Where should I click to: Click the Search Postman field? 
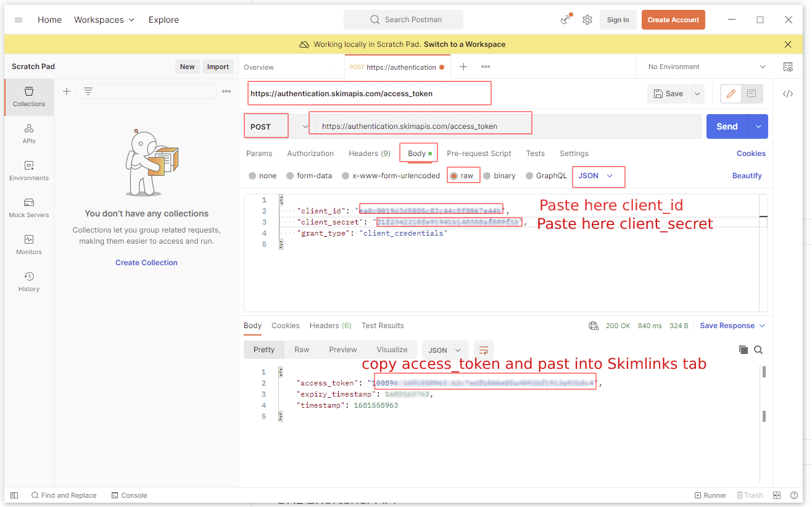[x=404, y=20]
